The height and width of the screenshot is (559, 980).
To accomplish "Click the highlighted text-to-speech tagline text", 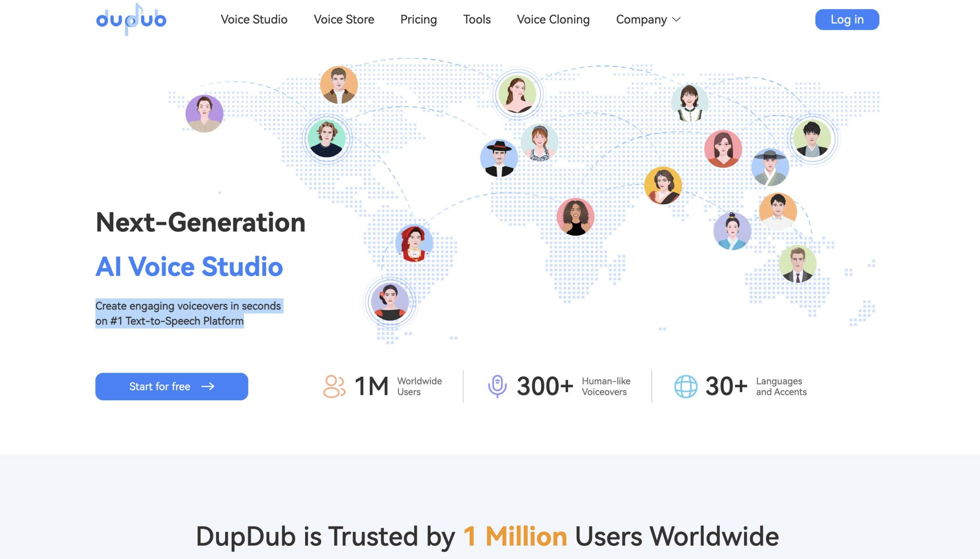I will 188,313.
